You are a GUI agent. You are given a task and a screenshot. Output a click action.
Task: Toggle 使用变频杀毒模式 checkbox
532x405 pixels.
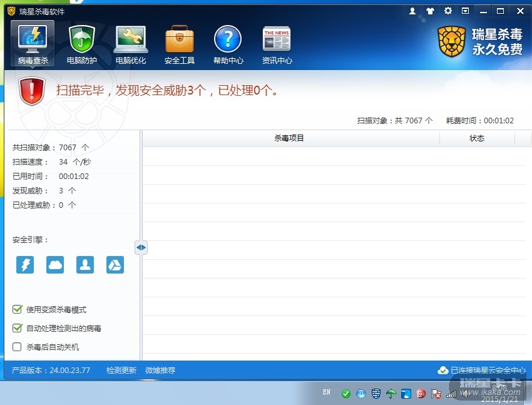(17, 309)
